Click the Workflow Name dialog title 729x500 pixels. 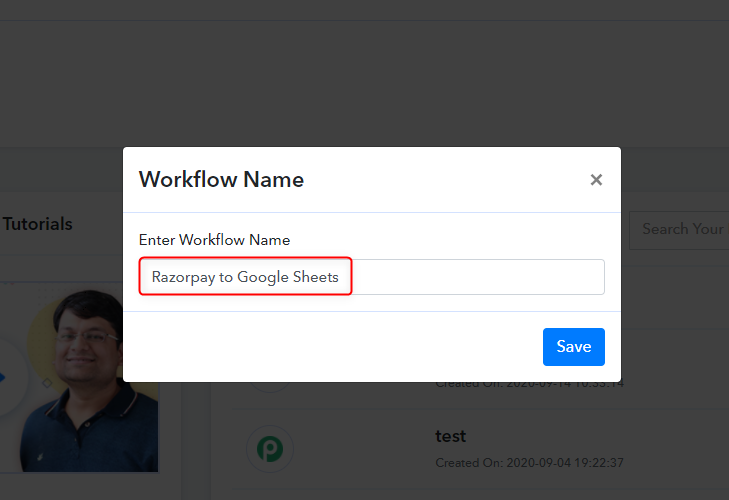coord(221,180)
